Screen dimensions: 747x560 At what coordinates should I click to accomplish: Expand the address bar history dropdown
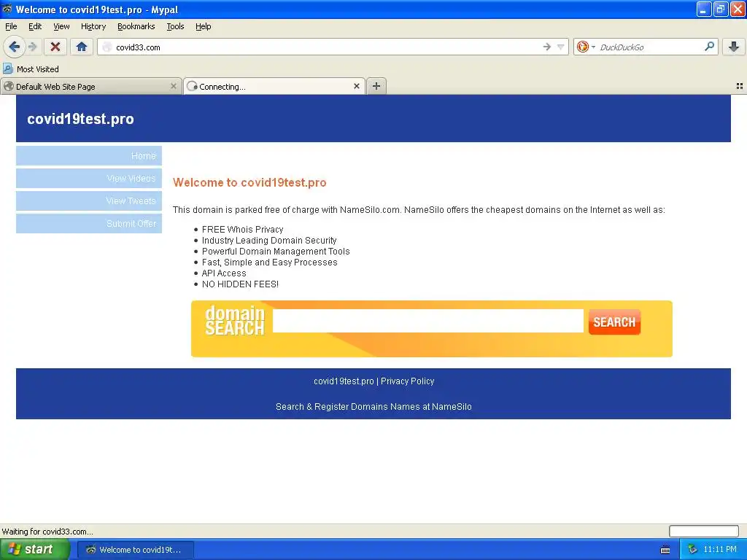[x=561, y=47]
